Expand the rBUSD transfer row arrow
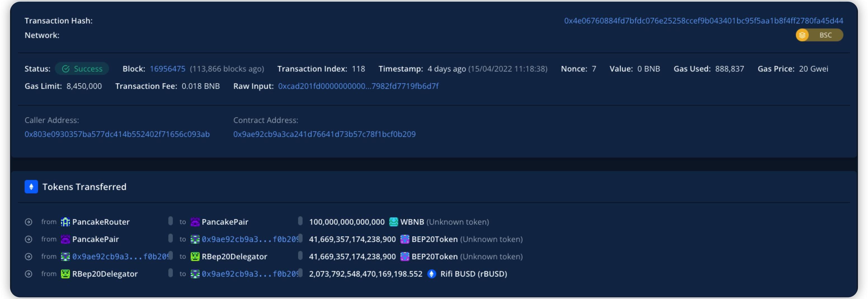The image size is (868, 299). pos(29,274)
